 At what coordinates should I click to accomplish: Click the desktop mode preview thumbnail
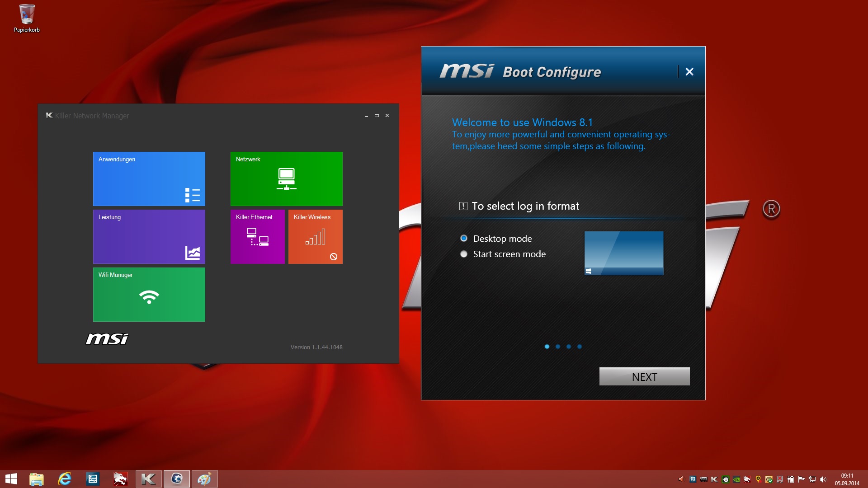pos(624,253)
